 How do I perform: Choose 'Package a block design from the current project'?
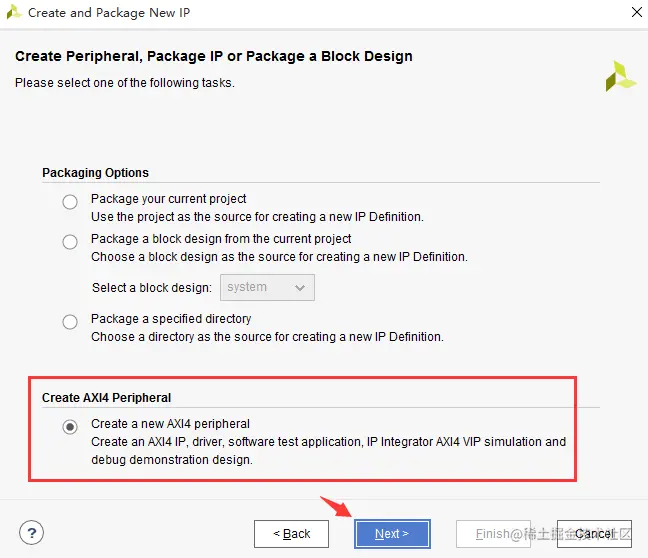coord(70,242)
